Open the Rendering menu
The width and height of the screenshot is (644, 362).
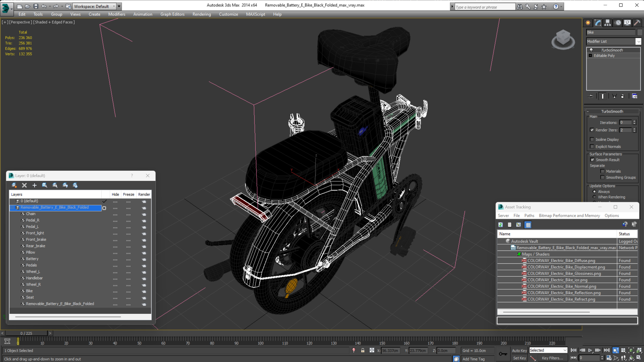point(202,14)
